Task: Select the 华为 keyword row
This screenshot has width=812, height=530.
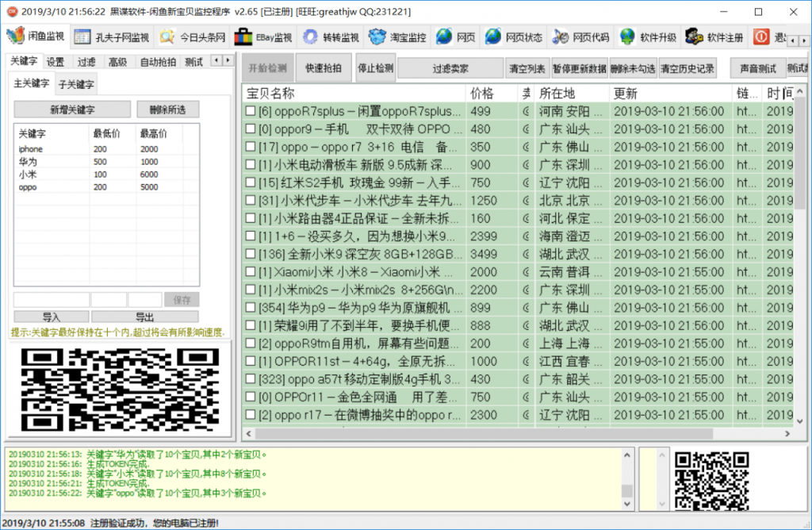Action: [28, 162]
